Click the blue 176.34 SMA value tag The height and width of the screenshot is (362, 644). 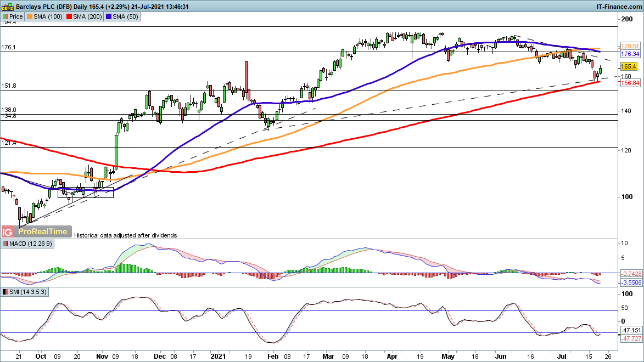point(630,54)
